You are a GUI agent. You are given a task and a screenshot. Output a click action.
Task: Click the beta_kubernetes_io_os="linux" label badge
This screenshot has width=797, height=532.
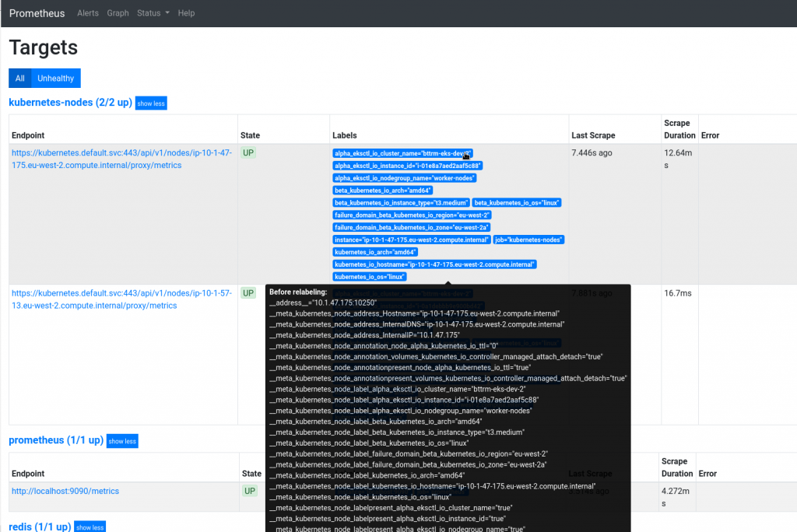(x=518, y=202)
